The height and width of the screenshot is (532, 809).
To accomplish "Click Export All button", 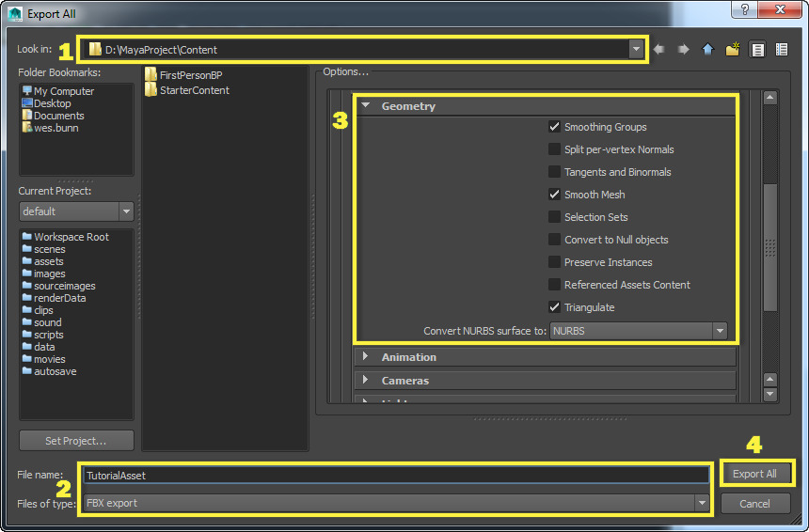I will pos(754,474).
